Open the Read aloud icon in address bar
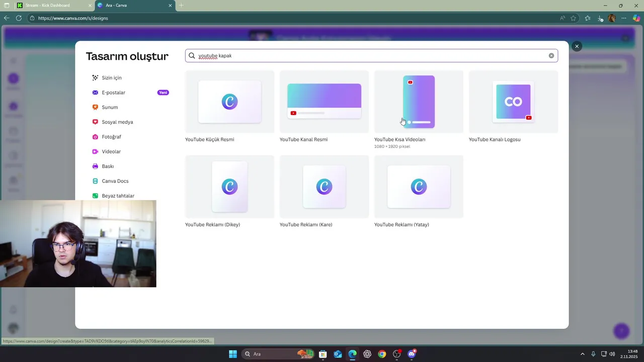Image resolution: width=644 pixels, height=362 pixels. tap(562, 18)
